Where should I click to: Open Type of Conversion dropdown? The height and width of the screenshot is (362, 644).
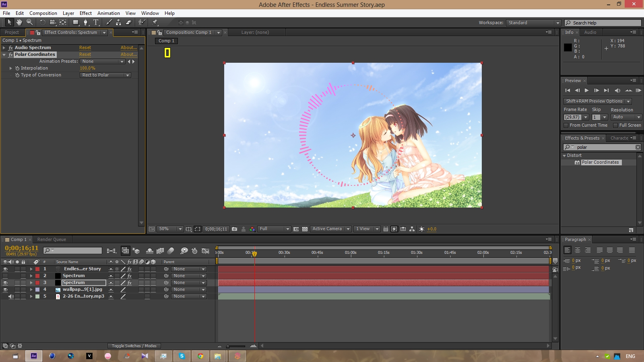105,75
